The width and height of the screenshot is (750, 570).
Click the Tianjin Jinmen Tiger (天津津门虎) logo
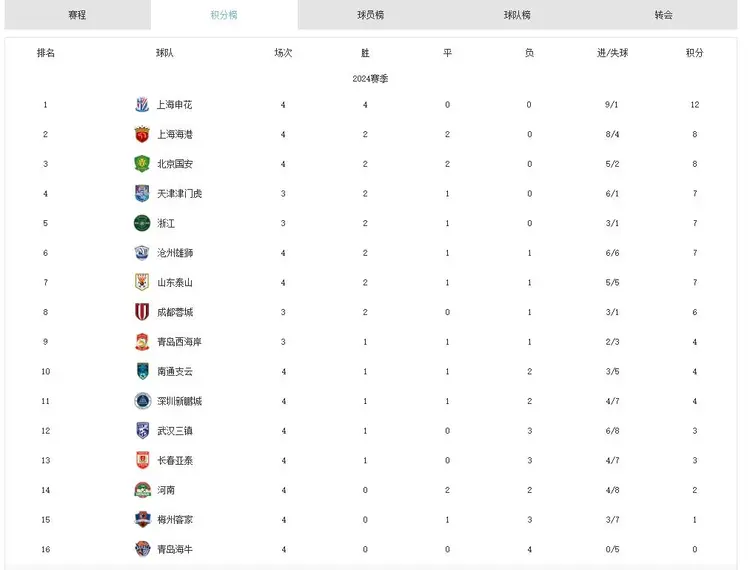click(x=142, y=194)
